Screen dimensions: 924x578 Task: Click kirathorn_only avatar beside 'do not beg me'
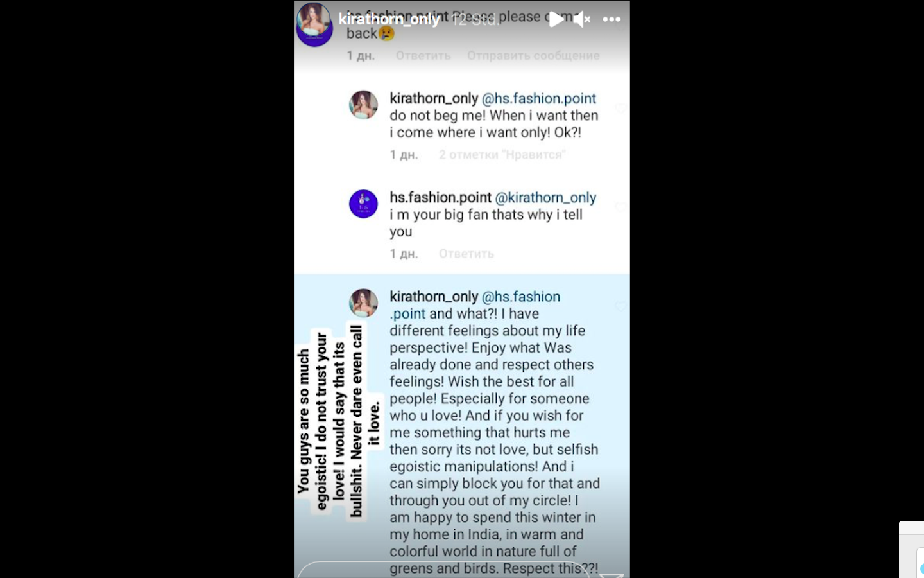click(363, 105)
